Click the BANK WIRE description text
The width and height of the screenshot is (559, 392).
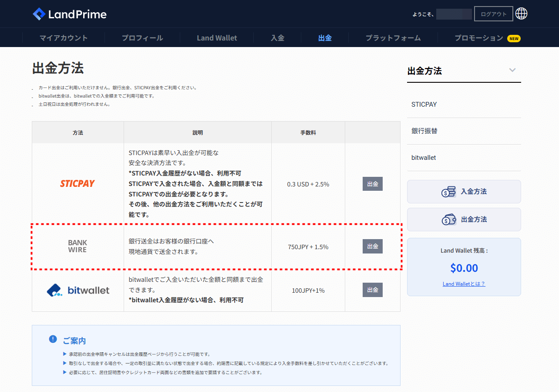click(172, 247)
